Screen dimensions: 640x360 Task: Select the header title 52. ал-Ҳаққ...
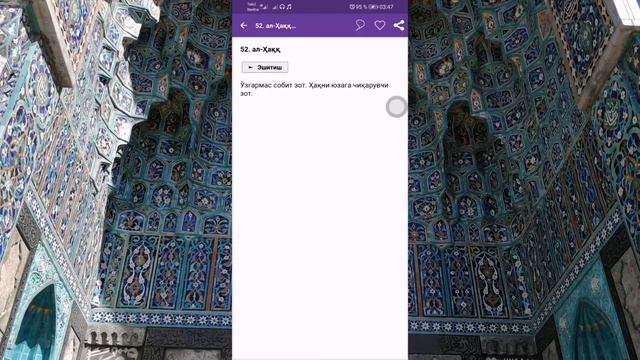coord(276,26)
